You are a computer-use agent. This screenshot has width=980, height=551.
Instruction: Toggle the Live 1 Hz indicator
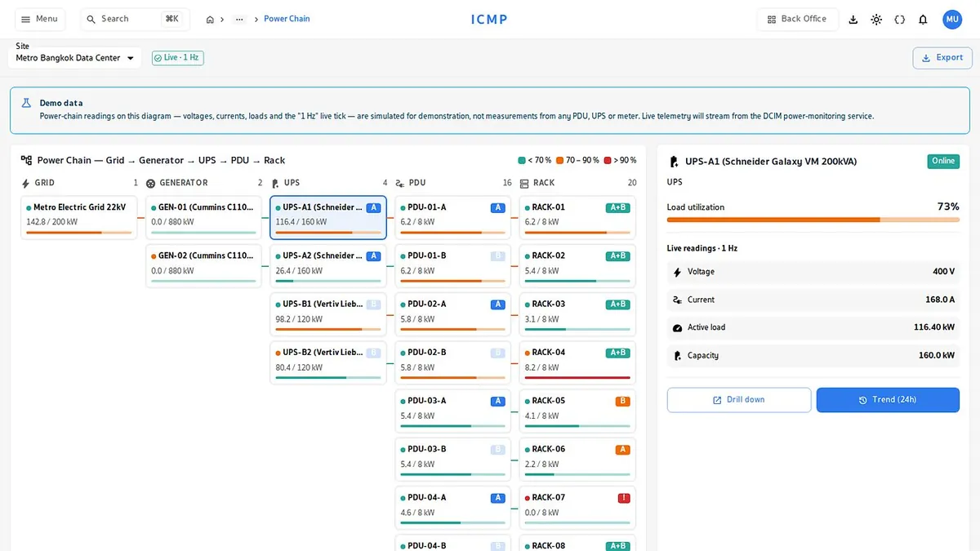pos(177,58)
